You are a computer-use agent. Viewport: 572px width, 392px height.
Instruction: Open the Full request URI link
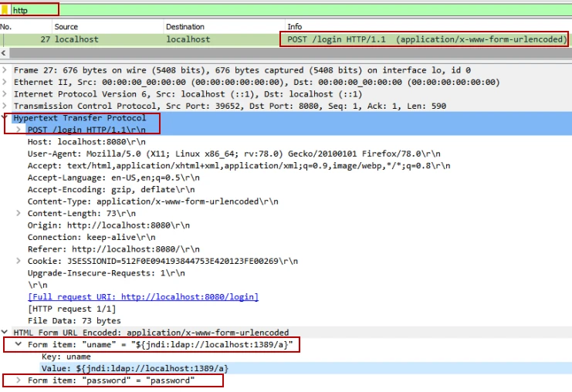(143, 297)
